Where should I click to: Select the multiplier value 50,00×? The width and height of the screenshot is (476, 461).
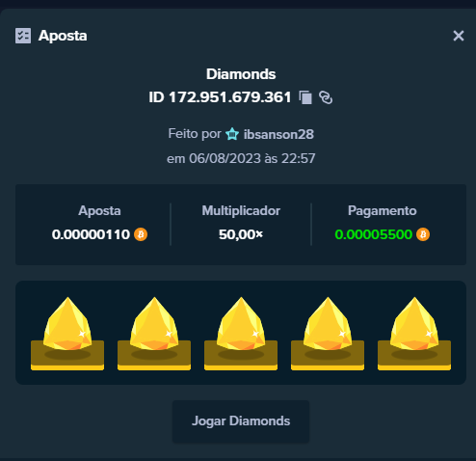[241, 234]
